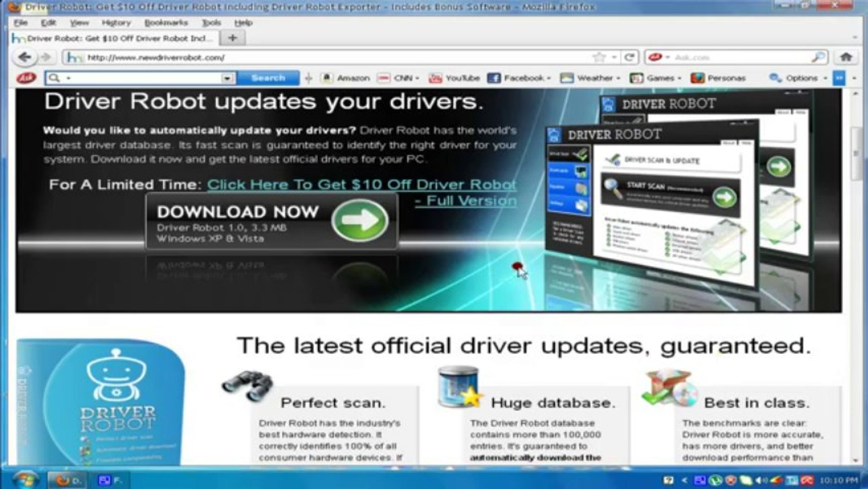This screenshot has height=489, width=868.
Task: Go back using the Back arrow button
Action: (24, 58)
